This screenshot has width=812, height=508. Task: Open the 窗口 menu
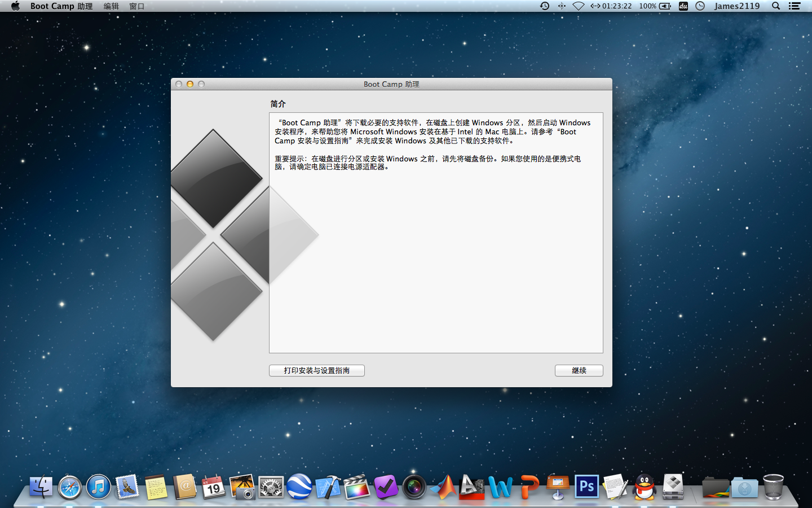click(137, 6)
